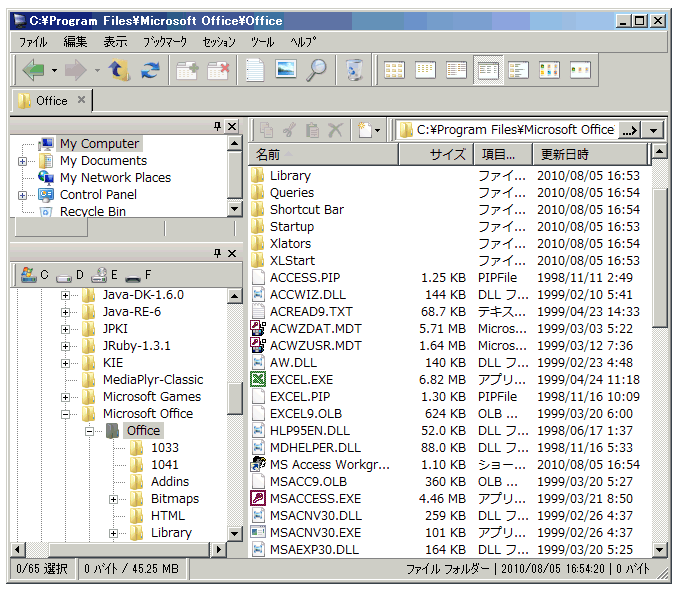Sort by 名前 column header
Image resolution: width=677 pixels, height=589 pixels.
[x=323, y=154]
